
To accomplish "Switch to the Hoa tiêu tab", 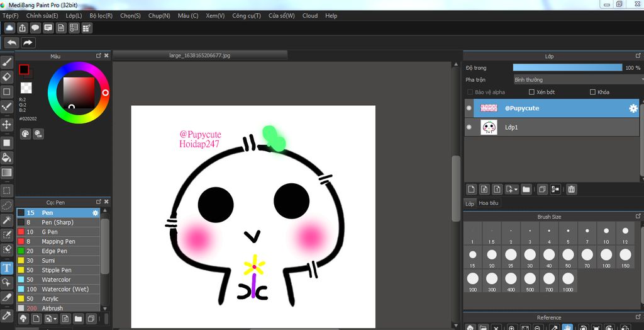I will tap(489, 203).
